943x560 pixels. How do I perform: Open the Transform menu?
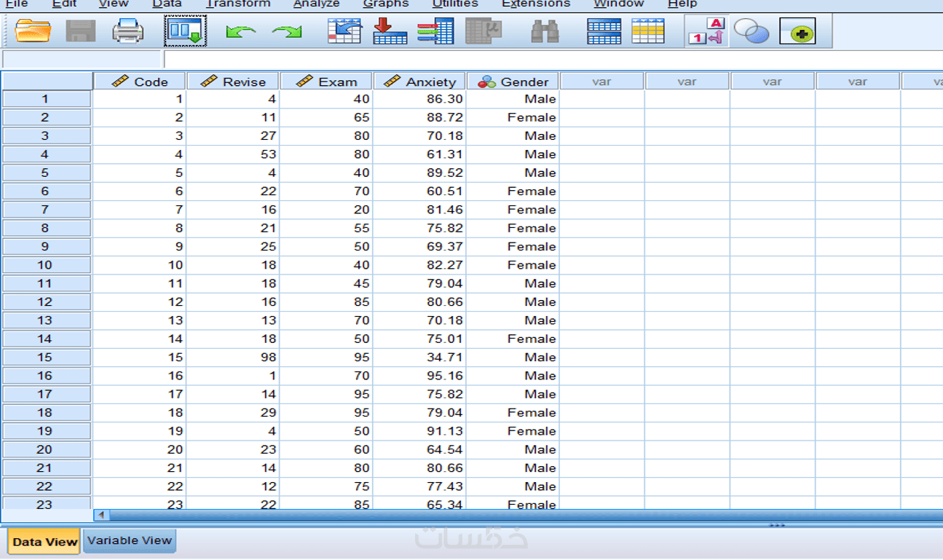pyautogui.click(x=238, y=4)
